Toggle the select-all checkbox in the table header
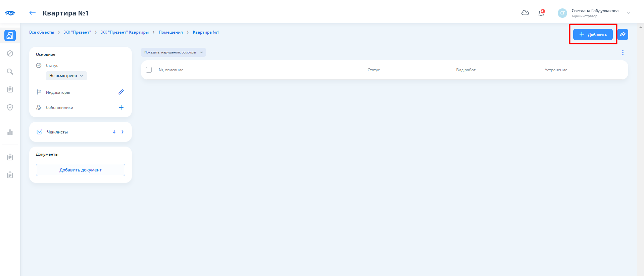Viewport: 644px width, 276px height. tap(149, 70)
